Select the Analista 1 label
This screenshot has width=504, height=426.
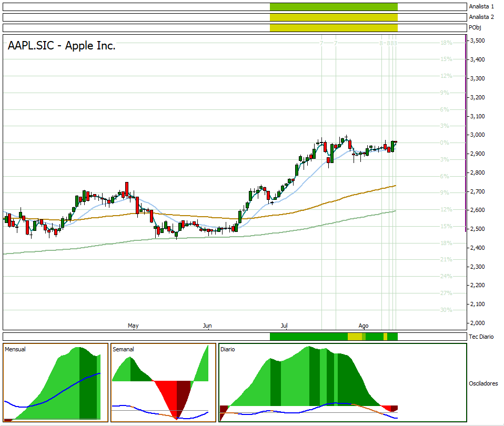[x=481, y=6]
